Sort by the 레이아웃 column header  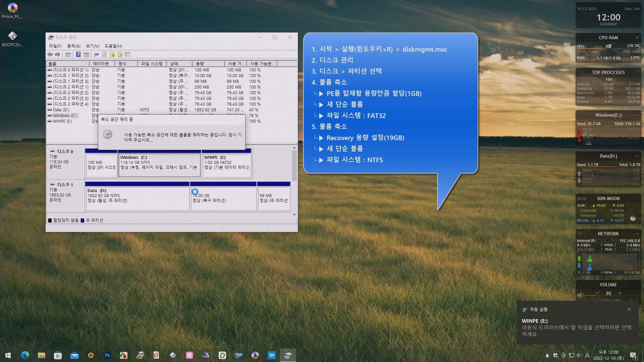(x=102, y=64)
